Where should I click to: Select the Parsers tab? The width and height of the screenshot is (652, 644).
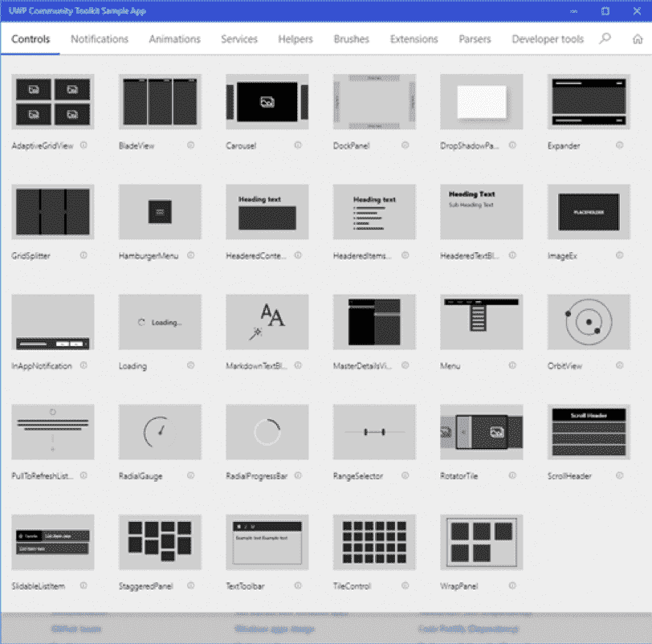[x=475, y=39]
